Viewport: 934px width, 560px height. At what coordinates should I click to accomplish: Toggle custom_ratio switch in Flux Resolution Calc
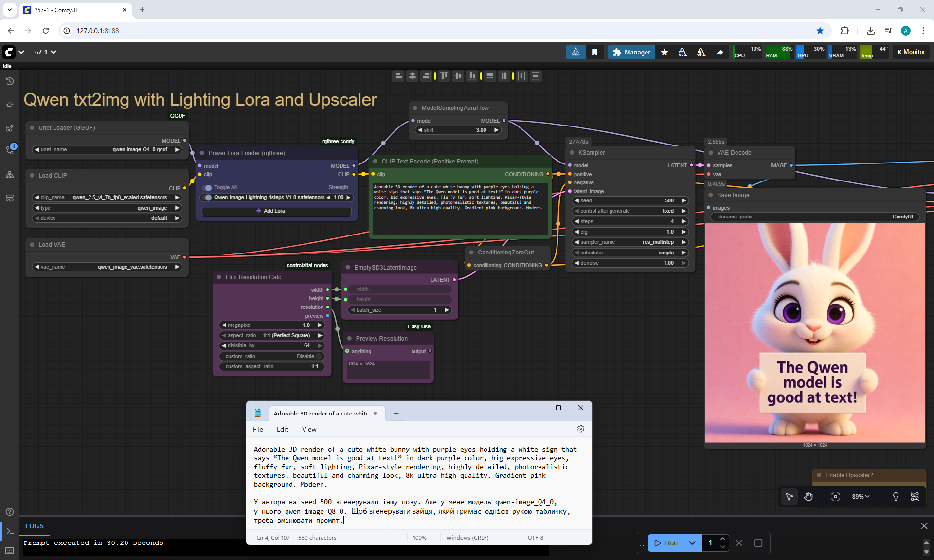tap(319, 356)
